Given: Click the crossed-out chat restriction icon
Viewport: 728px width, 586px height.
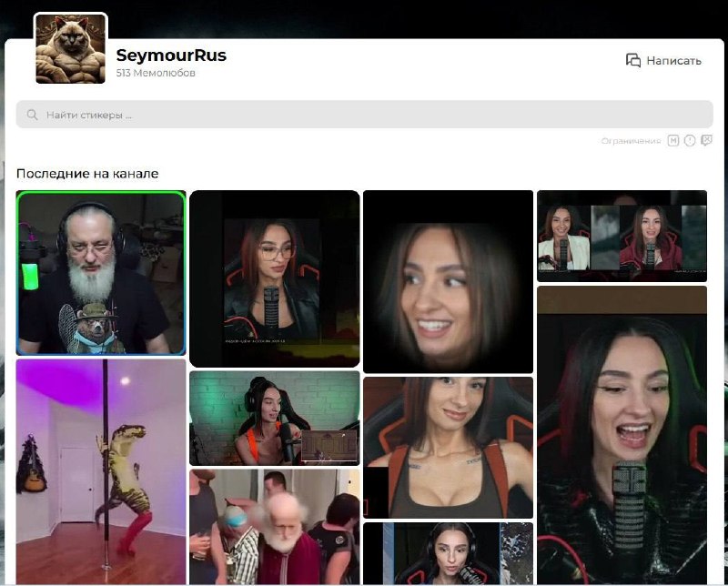Looking at the screenshot, I should point(706,140).
